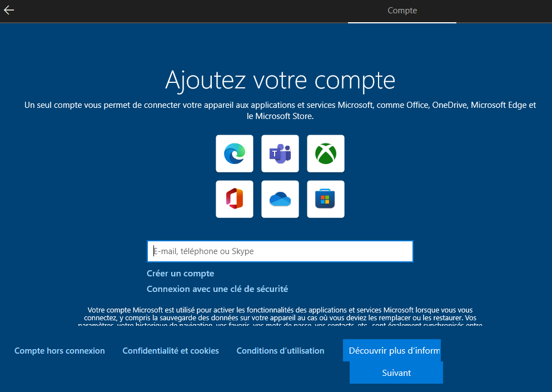This screenshot has height=392, width=552.
Task: Click the 'Votre compte Microsoft est utilisé' paragraph
Action: click(280, 314)
